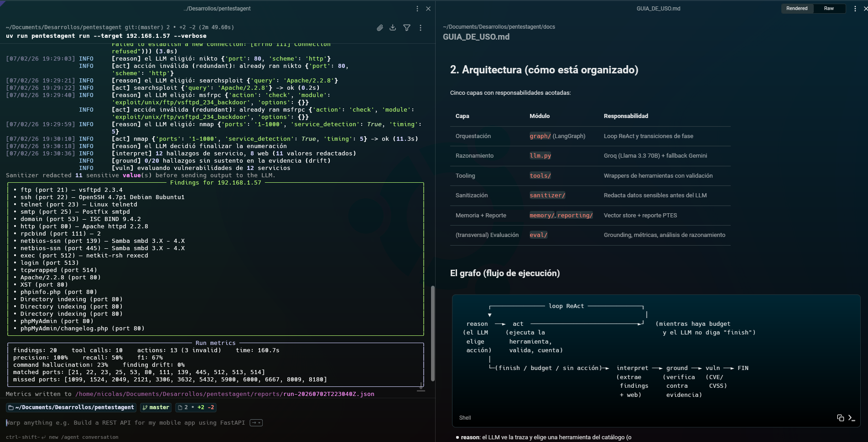
Task: Copy the Shell code block contents
Action: coord(840,418)
